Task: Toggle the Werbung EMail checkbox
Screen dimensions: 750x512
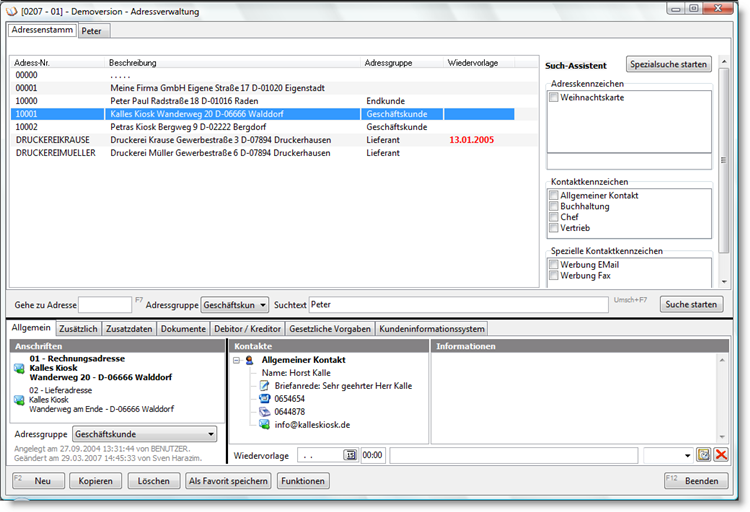Action: point(554,264)
